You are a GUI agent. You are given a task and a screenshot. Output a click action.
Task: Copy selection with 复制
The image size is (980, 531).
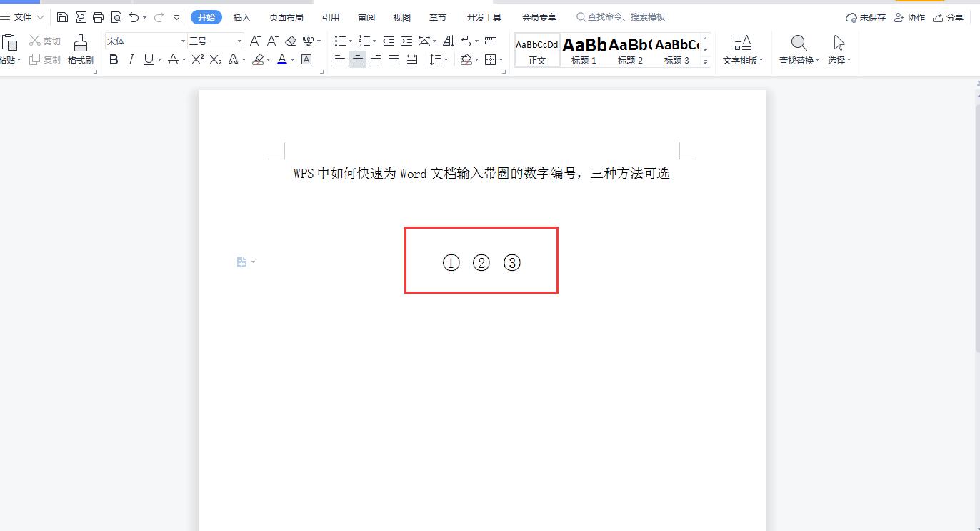(45, 60)
